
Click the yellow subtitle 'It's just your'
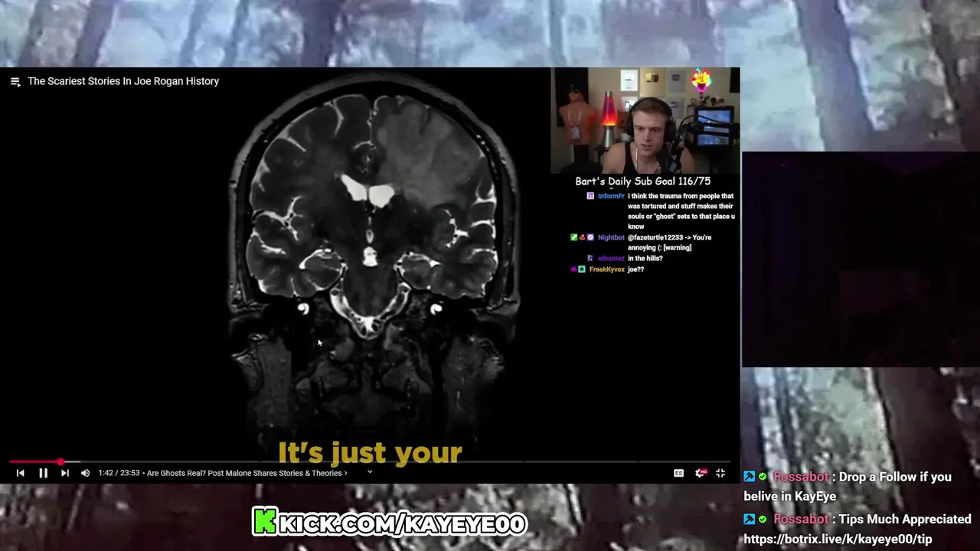pyautogui.click(x=370, y=452)
